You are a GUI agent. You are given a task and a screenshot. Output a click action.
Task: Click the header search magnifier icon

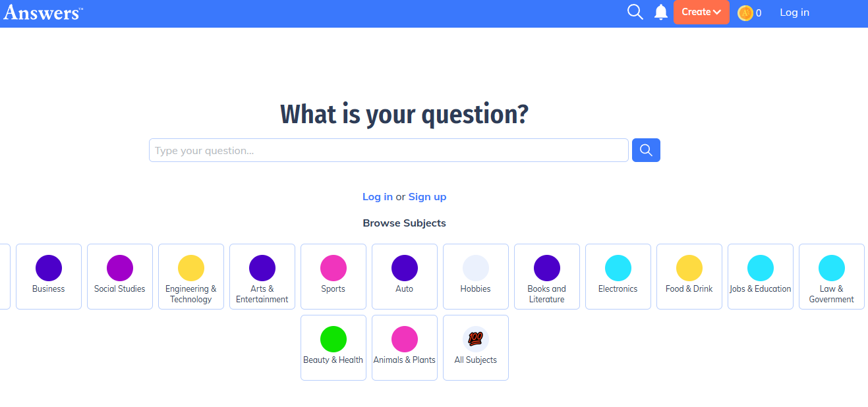coord(635,12)
